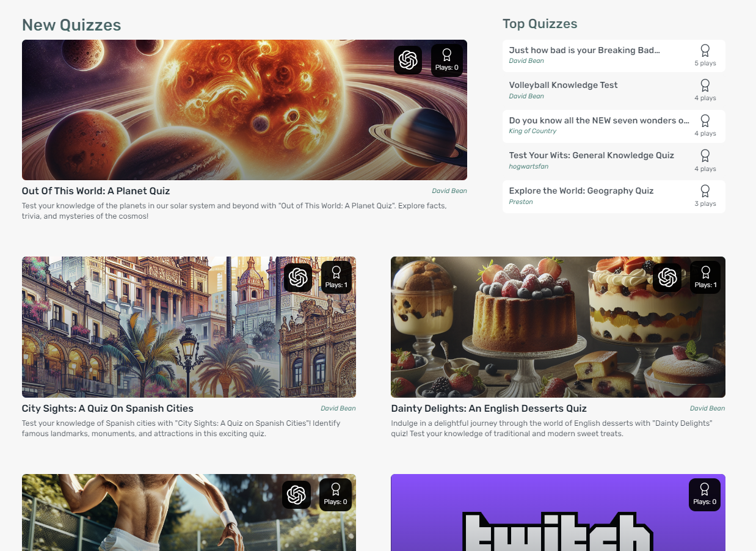756x551 pixels.
Task: Click the OpenAI icon on the English Desserts image
Action: [667, 278]
